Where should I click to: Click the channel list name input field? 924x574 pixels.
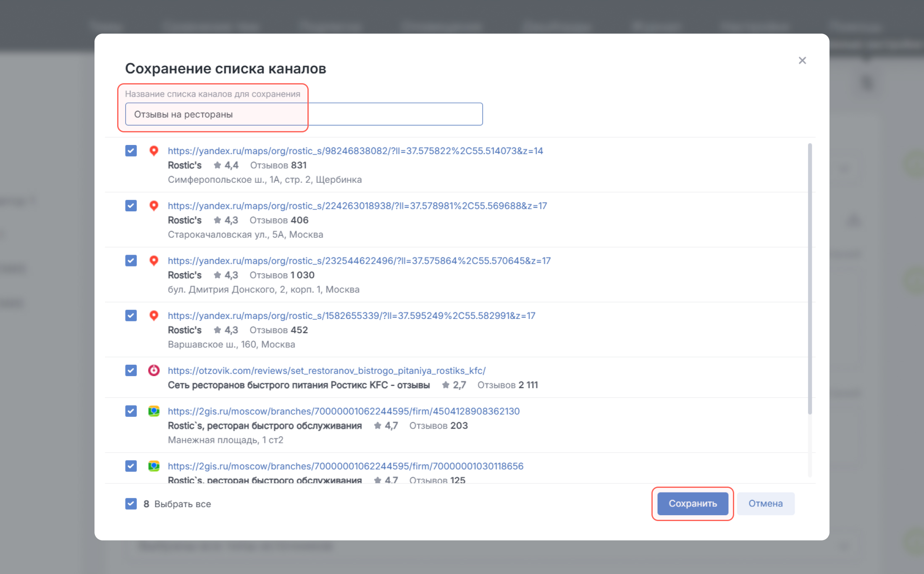pyautogui.click(x=304, y=114)
